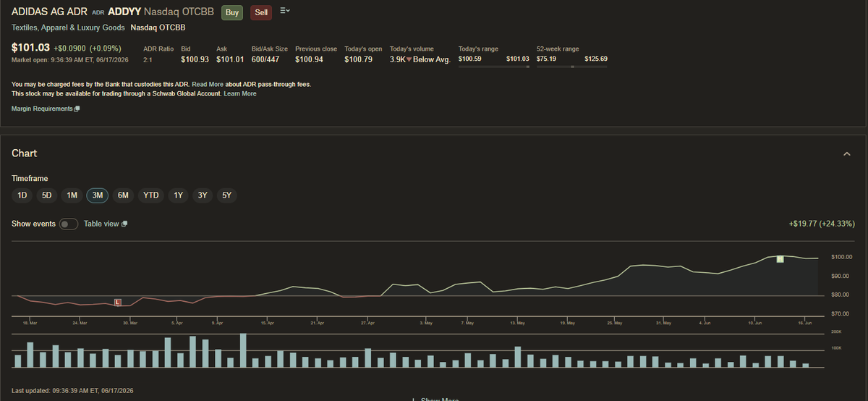Click the red below-average volume arrow
Viewport: 868px width, 401px height.
tap(409, 59)
